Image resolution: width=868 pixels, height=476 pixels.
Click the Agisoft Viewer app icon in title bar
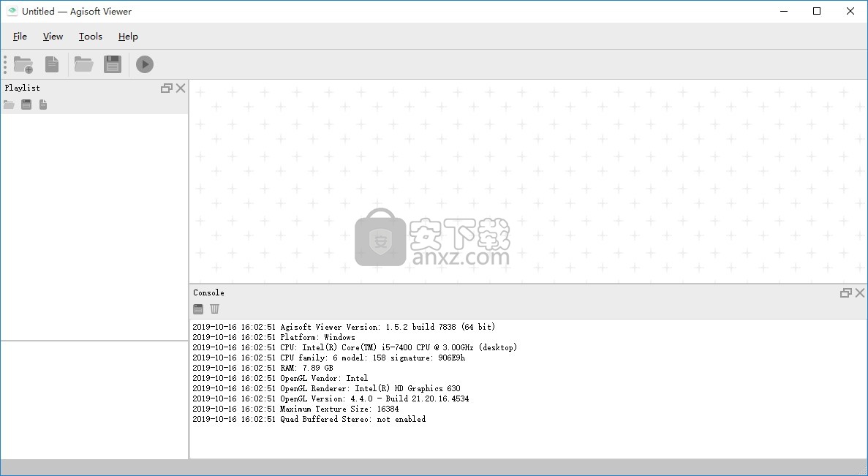pyautogui.click(x=12, y=11)
